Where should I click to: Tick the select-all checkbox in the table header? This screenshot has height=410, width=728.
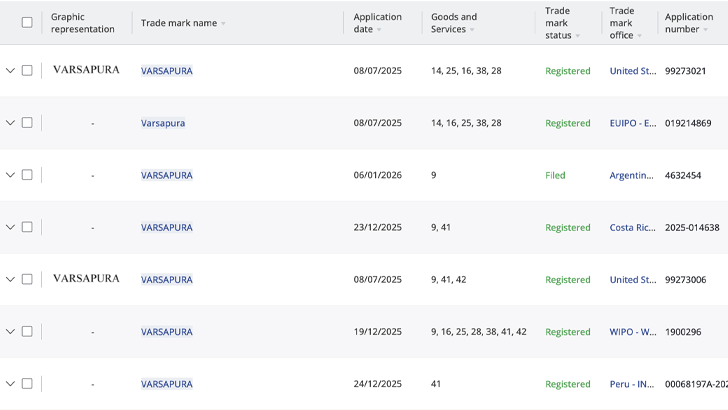pos(27,22)
